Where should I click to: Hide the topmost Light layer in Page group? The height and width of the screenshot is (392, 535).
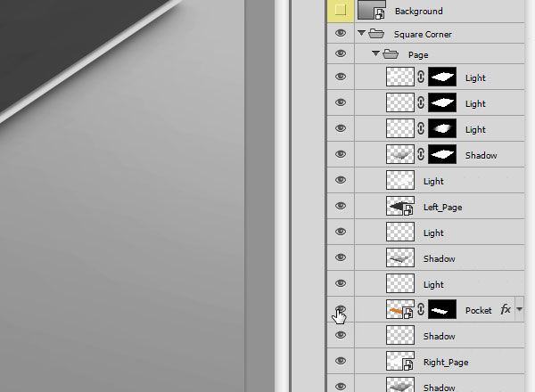pyautogui.click(x=341, y=77)
